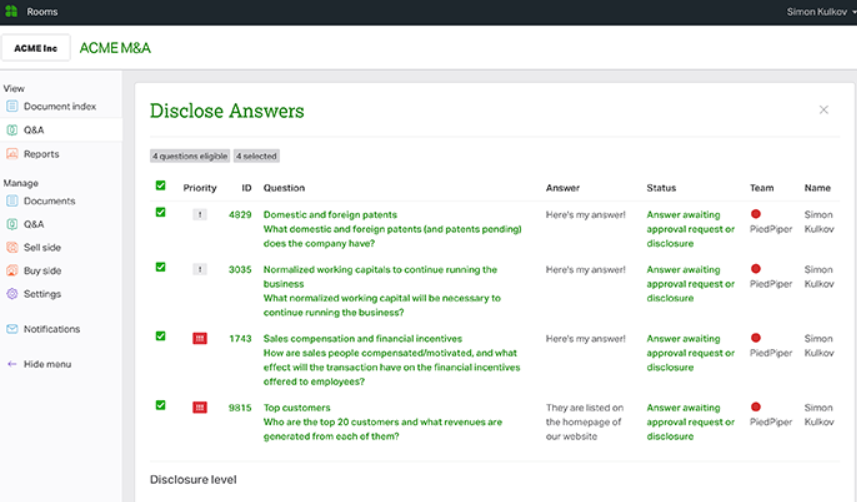857x502 pixels.
Task: Uncheck the checkbox for question 1743
Action: point(160,336)
